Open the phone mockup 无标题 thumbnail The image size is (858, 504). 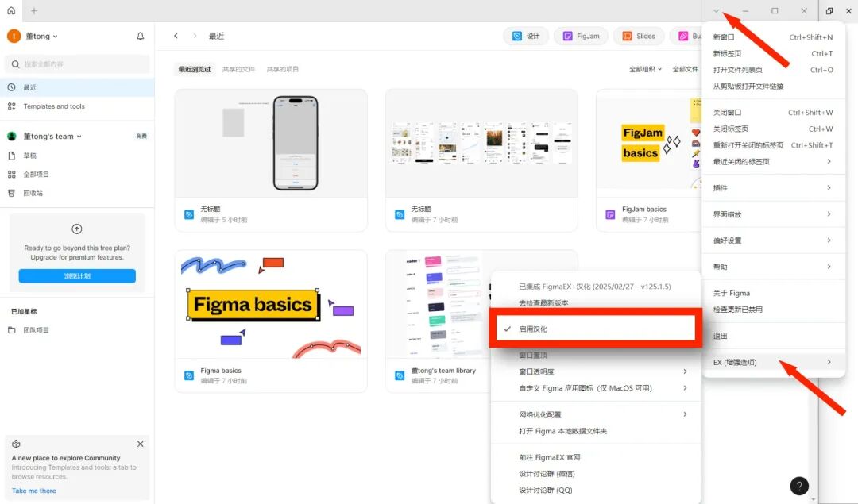pos(271,143)
